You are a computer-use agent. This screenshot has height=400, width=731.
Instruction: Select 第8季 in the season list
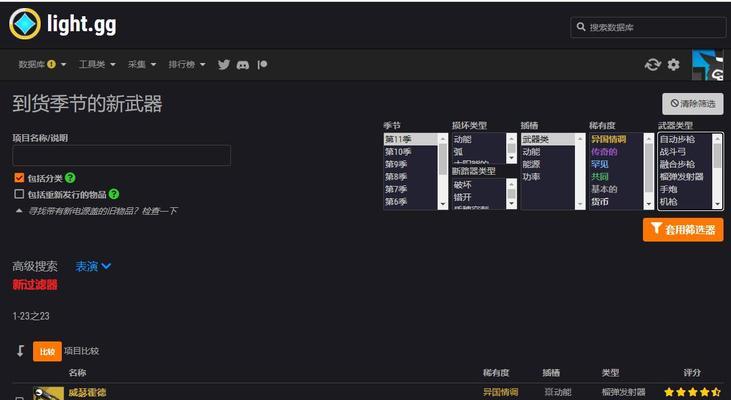(410, 177)
